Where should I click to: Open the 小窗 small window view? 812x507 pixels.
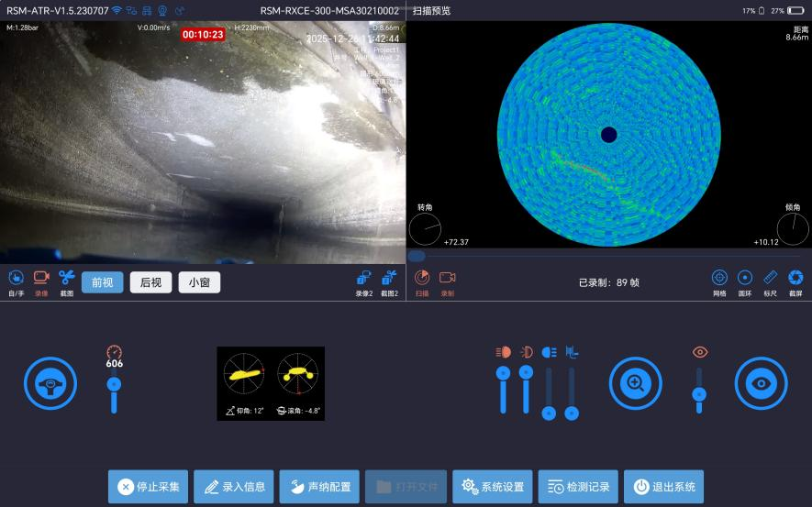click(199, 282)
